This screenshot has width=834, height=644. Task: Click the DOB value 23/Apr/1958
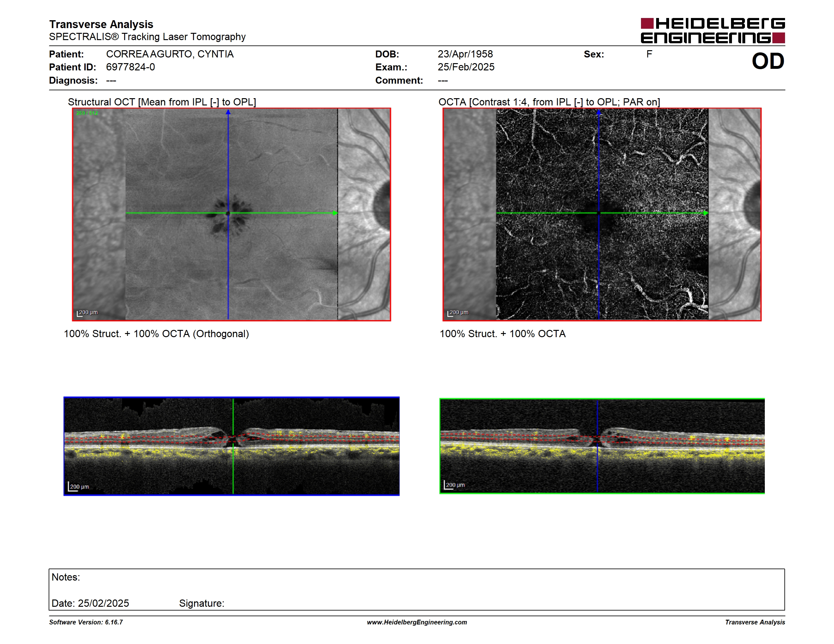465,54
